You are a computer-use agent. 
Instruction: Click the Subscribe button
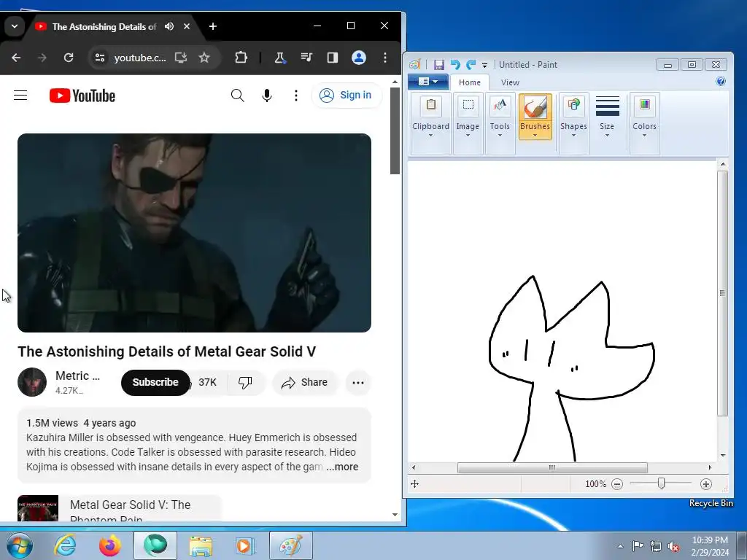click(155, 382)
